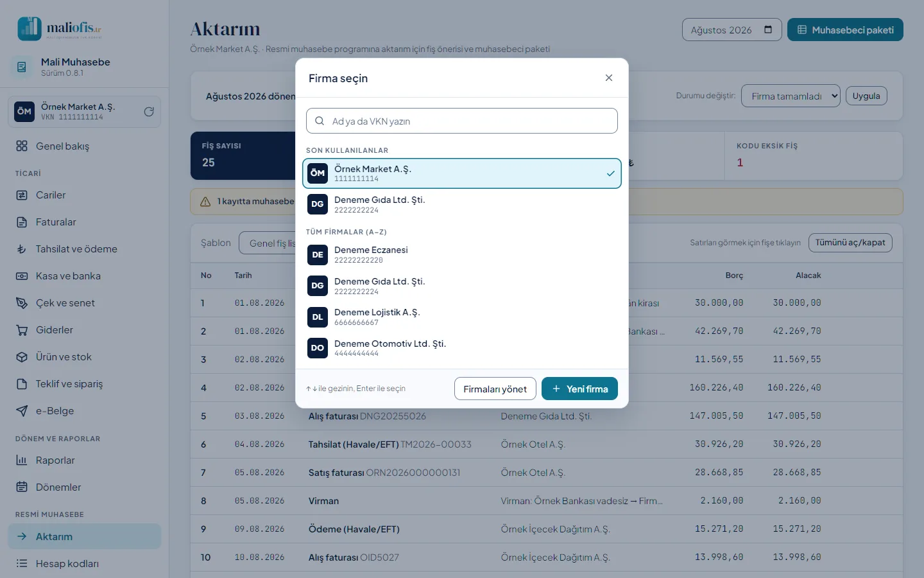Focus the Ad ya da VKN search field
This screenshot has width=924, height=578.
click(x=462, y=121)
